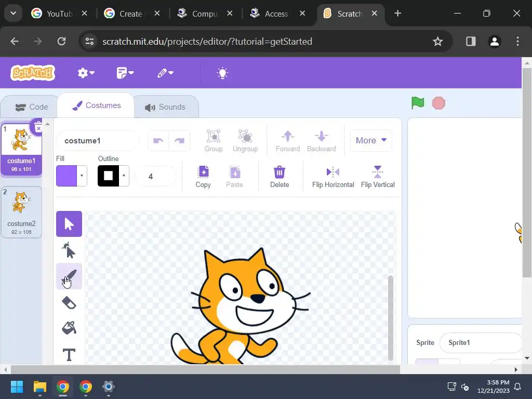Switch to the Costumes tab
The width and height of the screenshot is (532, 399).
[x=96, y=105]
